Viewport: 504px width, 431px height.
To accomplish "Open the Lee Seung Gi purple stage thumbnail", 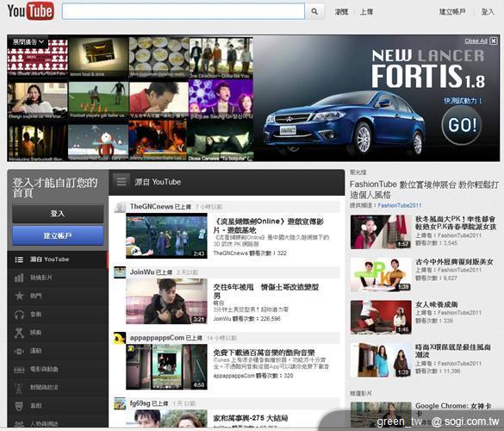I will point(221,99).
